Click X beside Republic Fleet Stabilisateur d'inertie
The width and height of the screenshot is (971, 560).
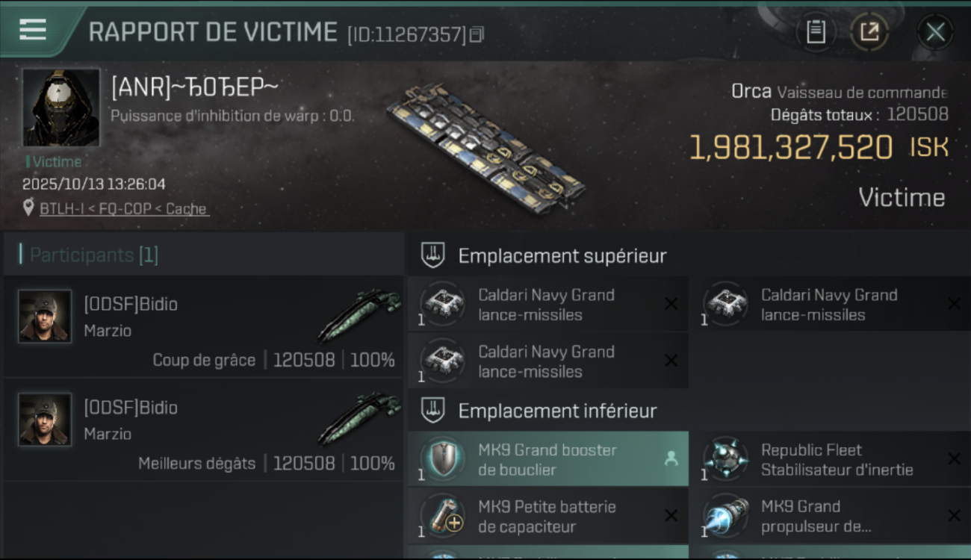click(x=954, y=458)
